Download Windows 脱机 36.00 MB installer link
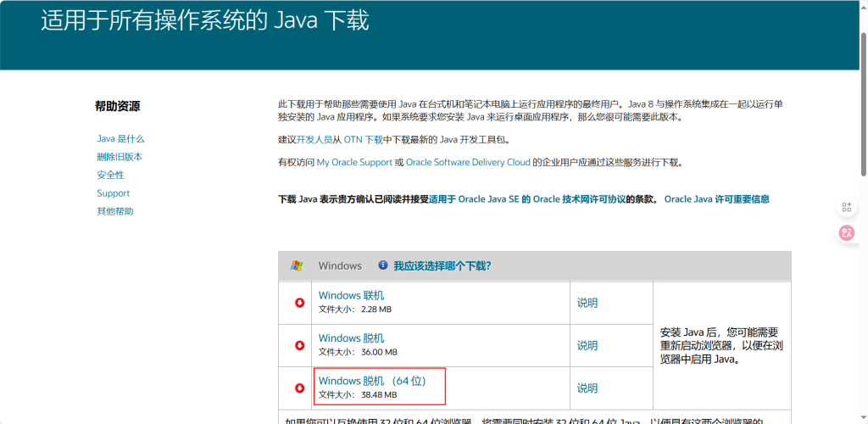The height and width of the screenshot is (424, 868). (x=352, y=338)
